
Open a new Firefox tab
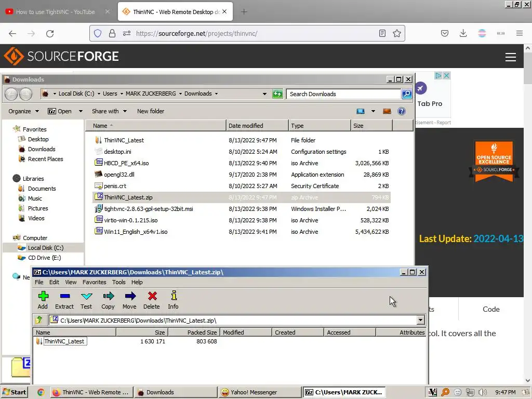(244, 12)
